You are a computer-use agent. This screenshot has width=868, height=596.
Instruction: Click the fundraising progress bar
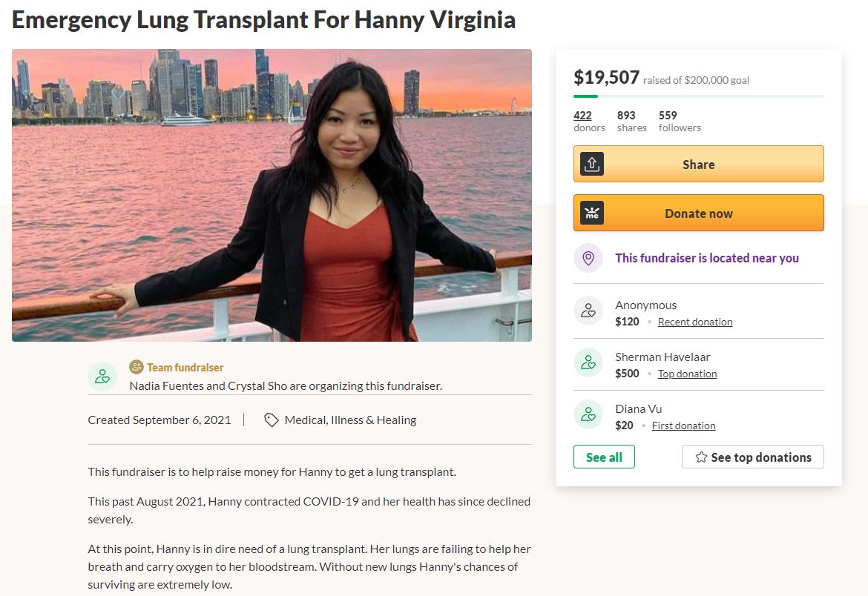tap(698, 96)
